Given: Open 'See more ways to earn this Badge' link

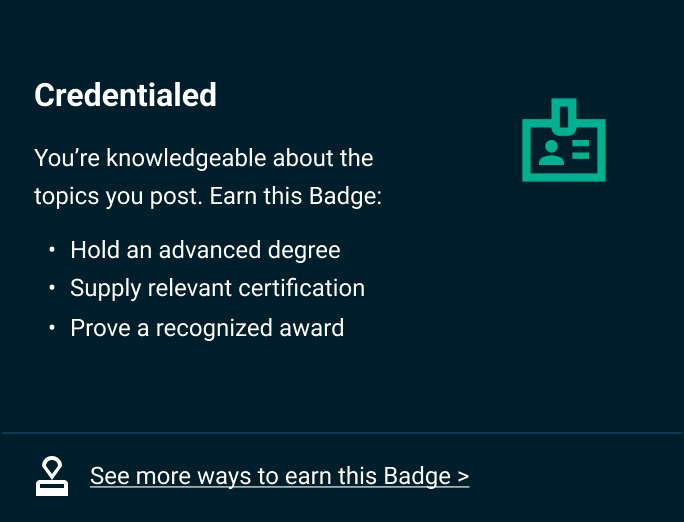Looking at the screenshot, I should pos(279,476).
